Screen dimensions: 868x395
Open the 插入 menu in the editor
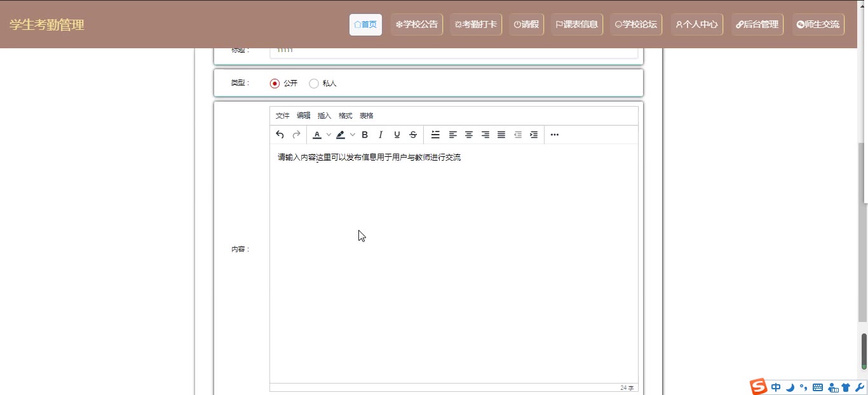point(324,116)
